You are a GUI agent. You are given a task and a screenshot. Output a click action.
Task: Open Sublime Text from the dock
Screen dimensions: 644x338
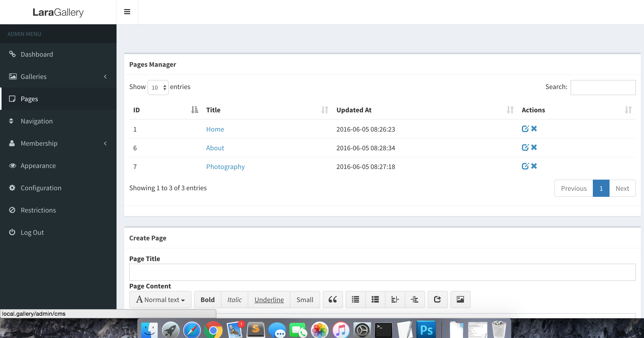tap(256, 330)
